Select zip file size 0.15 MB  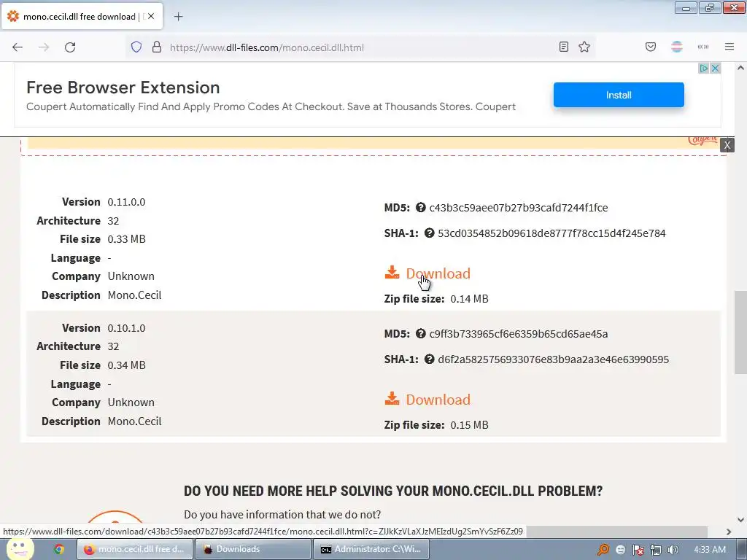[x=469, y=425]
